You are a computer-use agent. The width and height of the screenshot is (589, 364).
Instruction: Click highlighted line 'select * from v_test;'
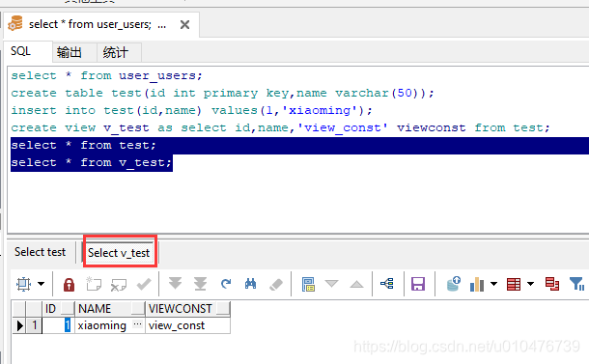92,162
